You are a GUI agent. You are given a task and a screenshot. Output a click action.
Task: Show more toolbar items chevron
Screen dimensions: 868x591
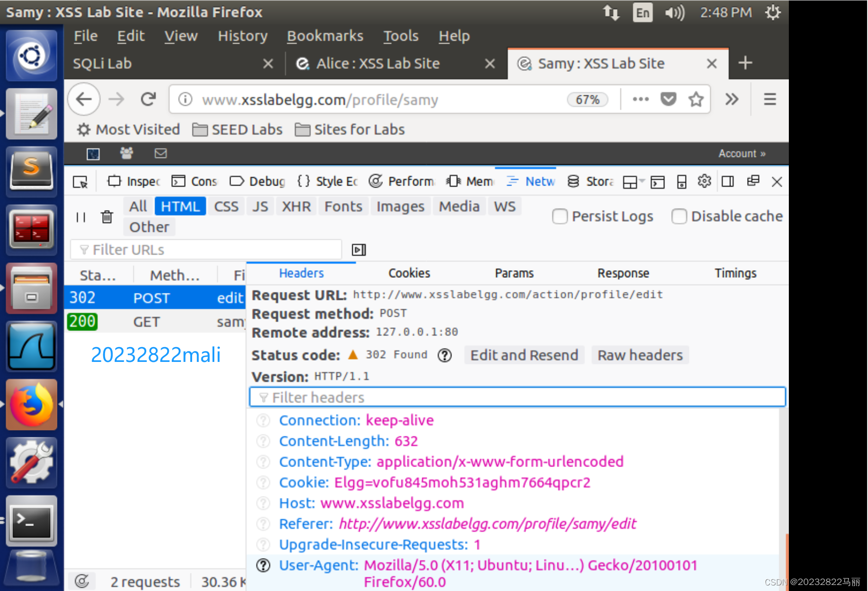coord(731,100)
